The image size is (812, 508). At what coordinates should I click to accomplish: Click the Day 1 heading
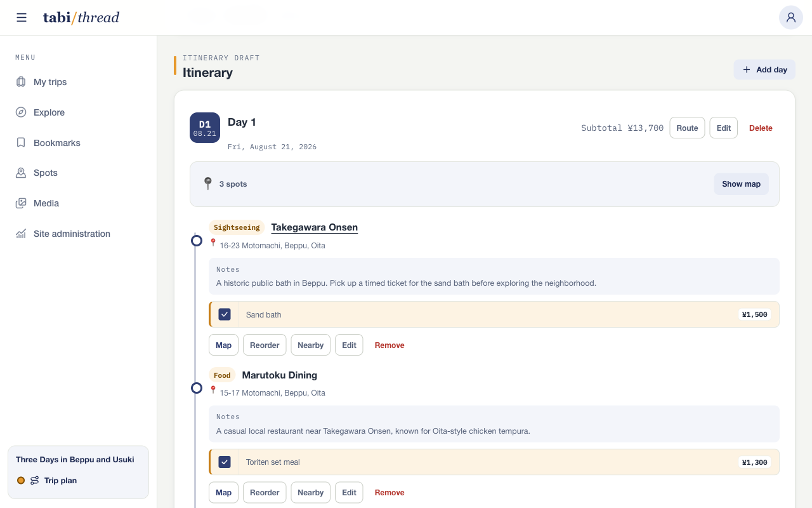coord(242,122)
